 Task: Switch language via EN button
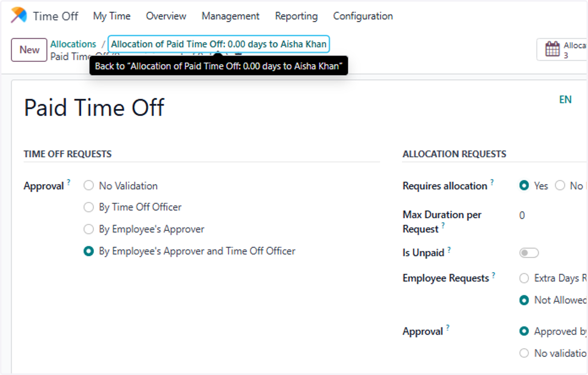click(x=565, y=100)
